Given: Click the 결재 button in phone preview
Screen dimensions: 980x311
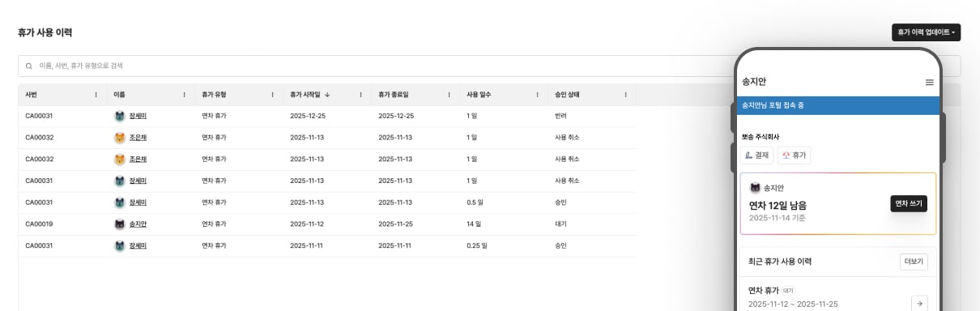Looking at the screenshot, I should (757, 155).
